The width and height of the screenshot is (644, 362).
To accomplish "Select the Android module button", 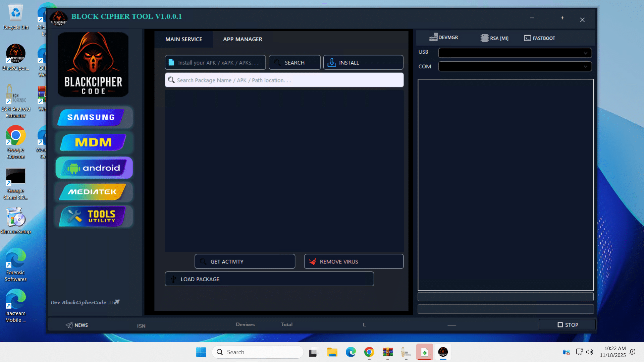I will [x=94, y=168].
